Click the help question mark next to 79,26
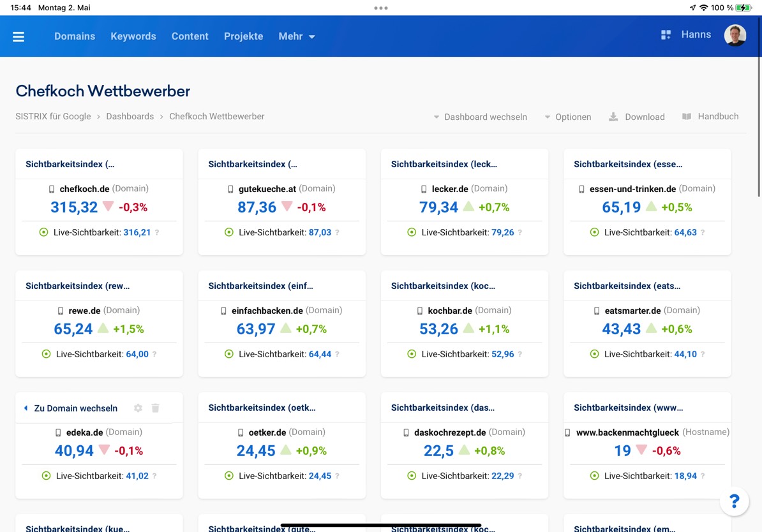 tap(520, 233)
